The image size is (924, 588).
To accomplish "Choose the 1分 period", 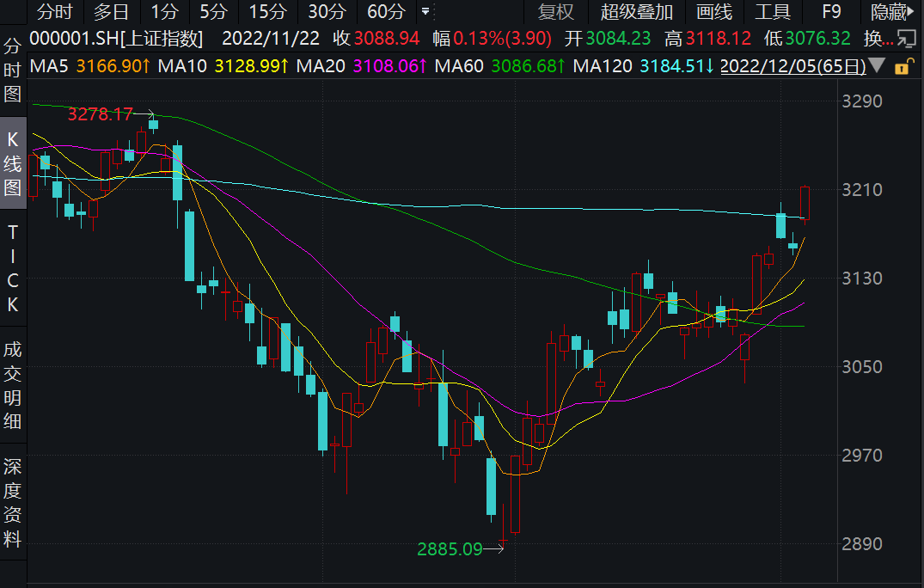I will click(x=164, y=12).
